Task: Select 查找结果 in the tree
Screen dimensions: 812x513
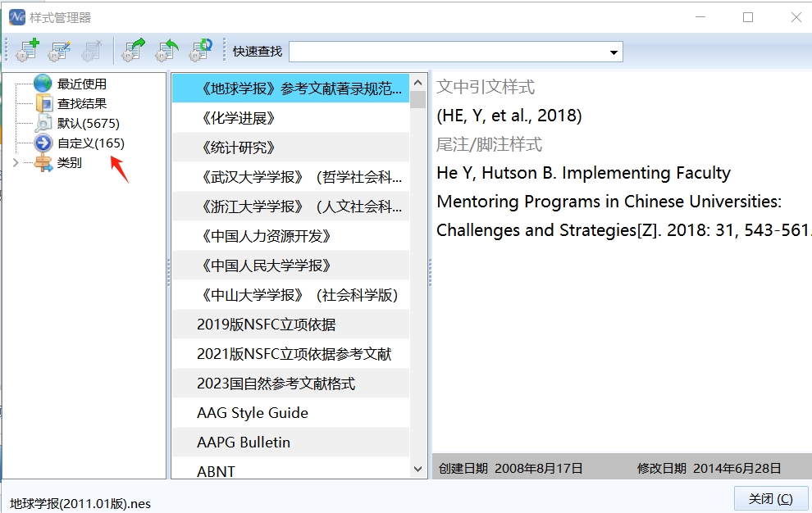Action: click(82, 103)
